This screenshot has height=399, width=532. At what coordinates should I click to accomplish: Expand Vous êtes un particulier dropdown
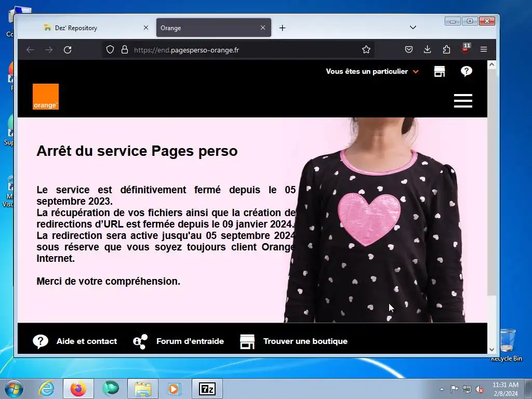[x=372, y=71]
